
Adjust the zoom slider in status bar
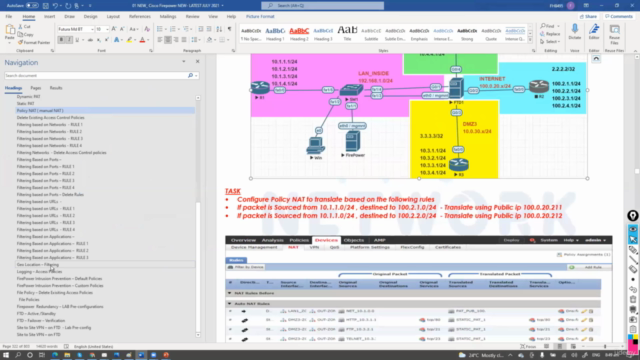[605, 347]
